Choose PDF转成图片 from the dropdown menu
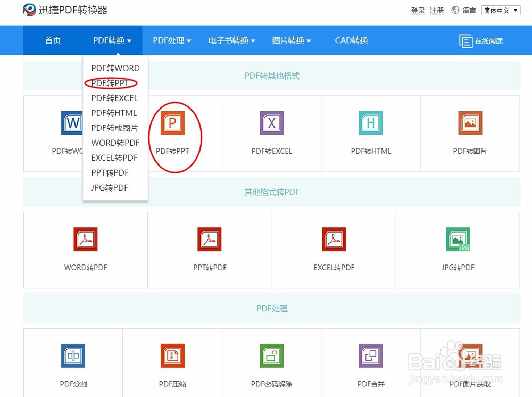Screen dimensions: 532x397 (x=115, y=128)
